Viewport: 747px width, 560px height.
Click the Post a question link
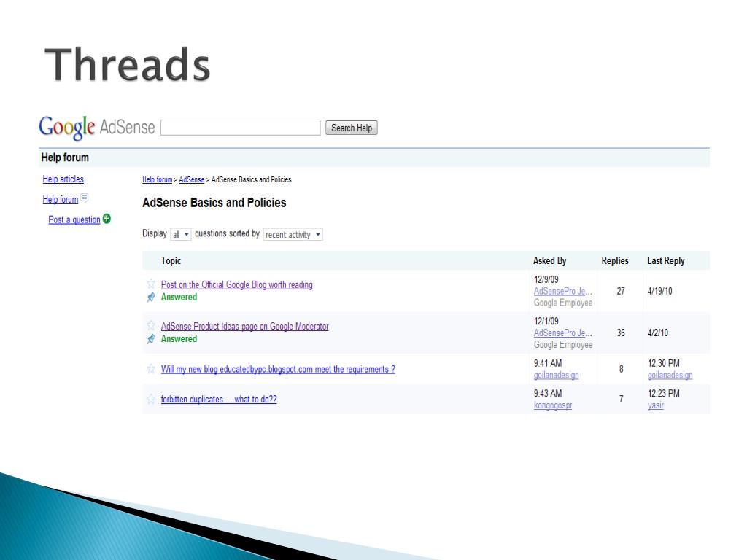74,219
